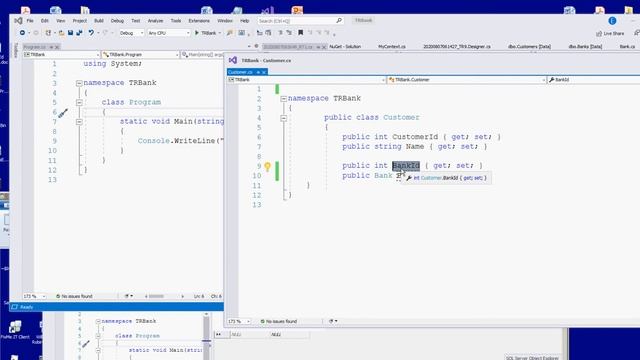The width and height of the screenshot is (640, 360).
Task: Open the Window menu
Action: (224, 21)
